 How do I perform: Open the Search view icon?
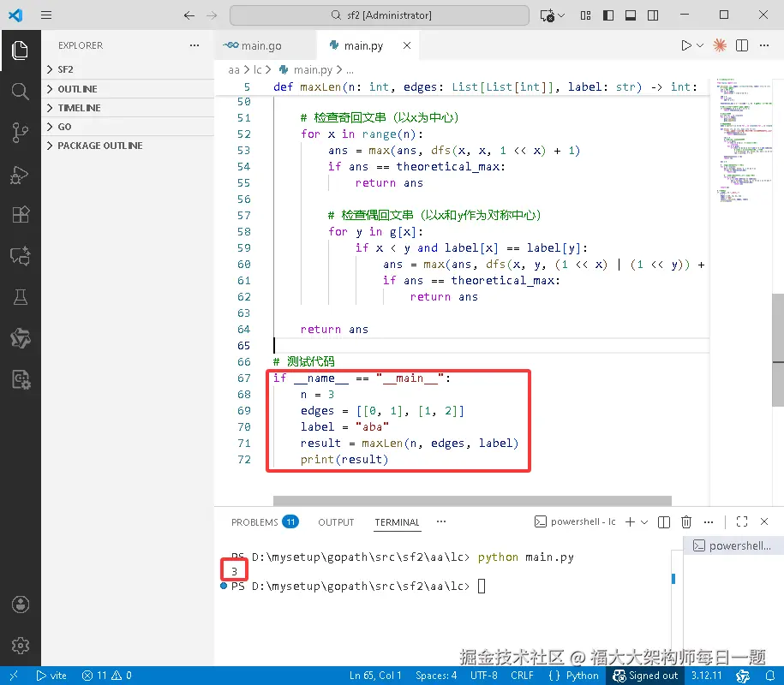coord(20,91)
